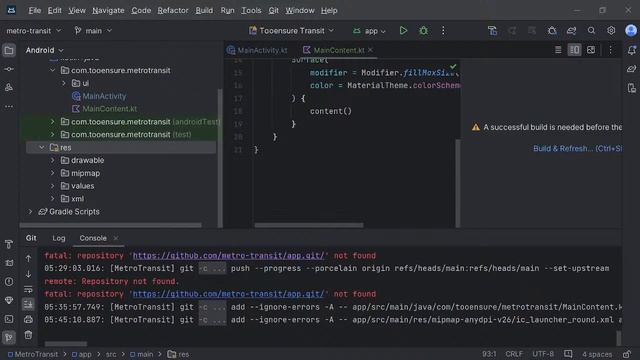Print console output
The image size is (640, 360).
point(28,319)
